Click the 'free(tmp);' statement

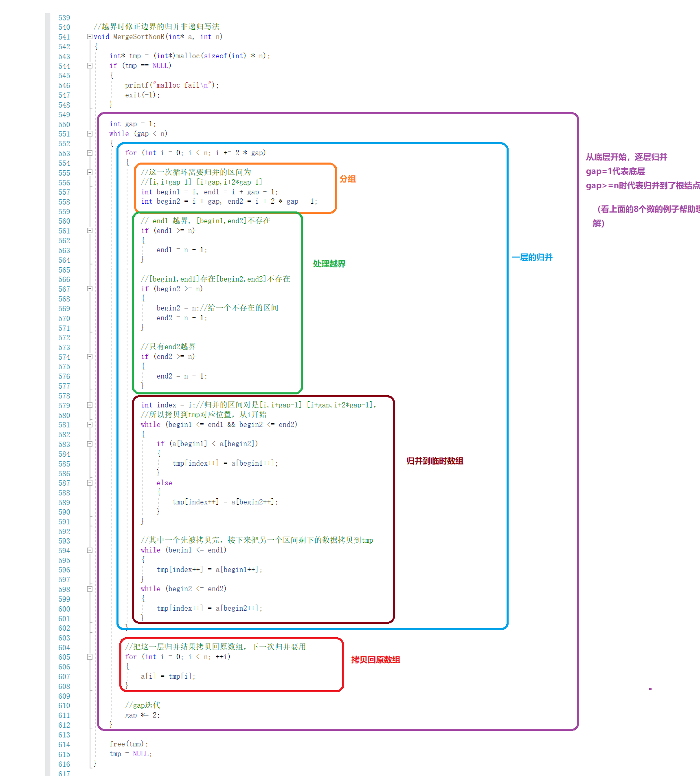[x=129, y=744]
